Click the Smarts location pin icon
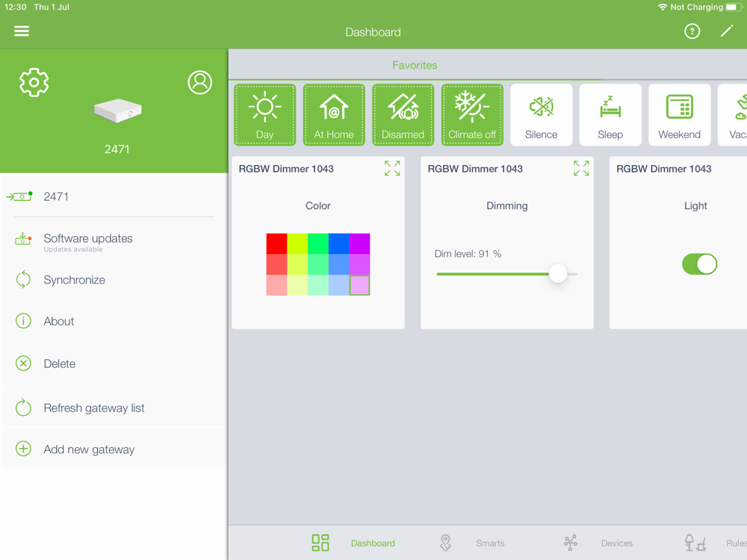 click(x=445, y=542)
